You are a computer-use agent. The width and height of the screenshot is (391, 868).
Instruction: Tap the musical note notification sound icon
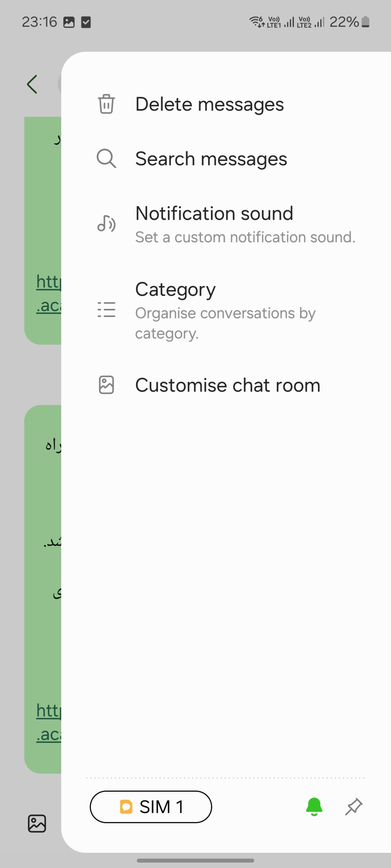106,223
